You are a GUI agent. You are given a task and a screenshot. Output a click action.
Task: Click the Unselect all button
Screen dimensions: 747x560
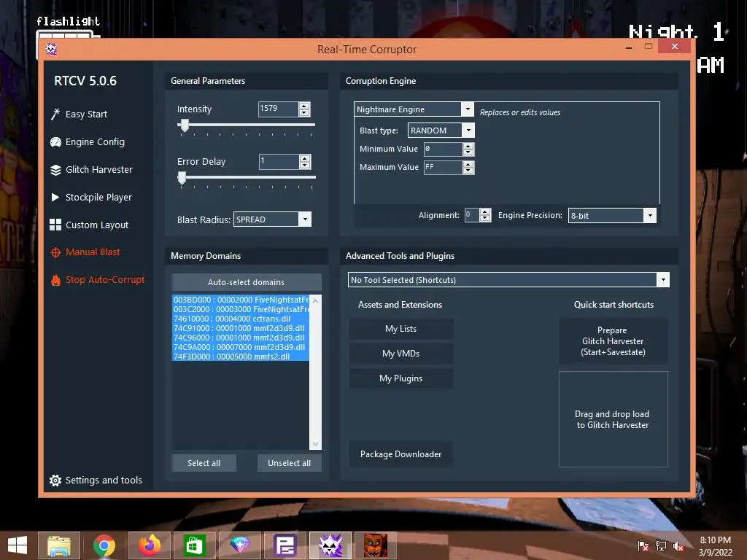tap(289, 463)
